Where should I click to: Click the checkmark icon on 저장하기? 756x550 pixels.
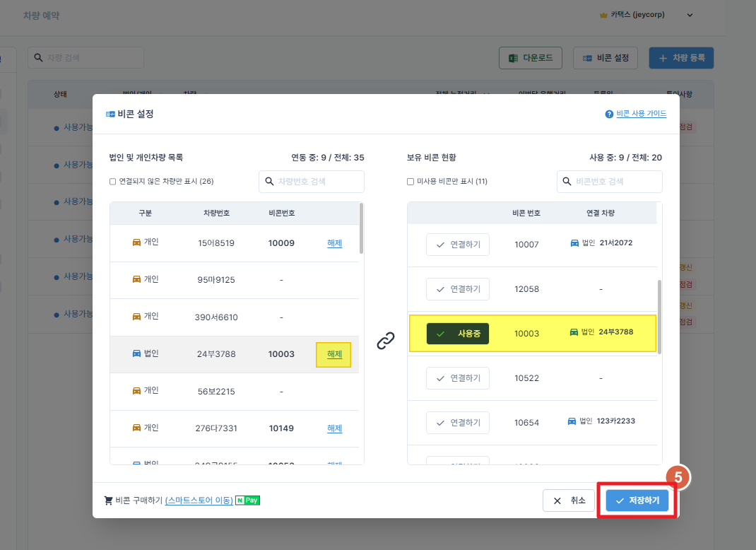620,501
